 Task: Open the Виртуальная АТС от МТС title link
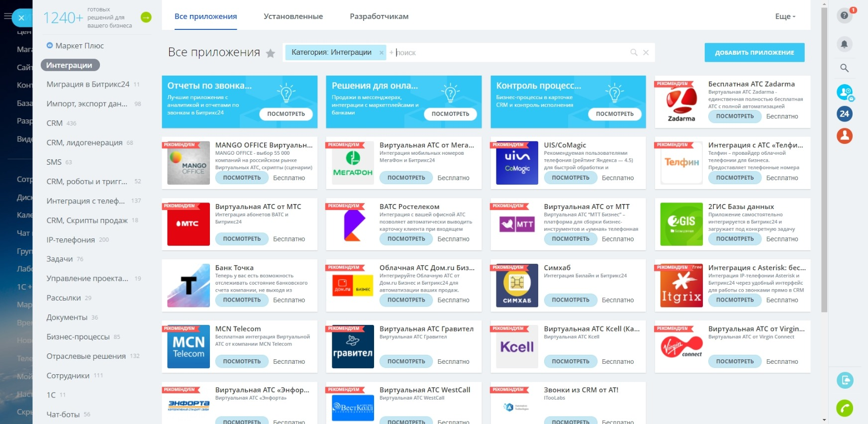pyautogui.click(x=258, y=207)
